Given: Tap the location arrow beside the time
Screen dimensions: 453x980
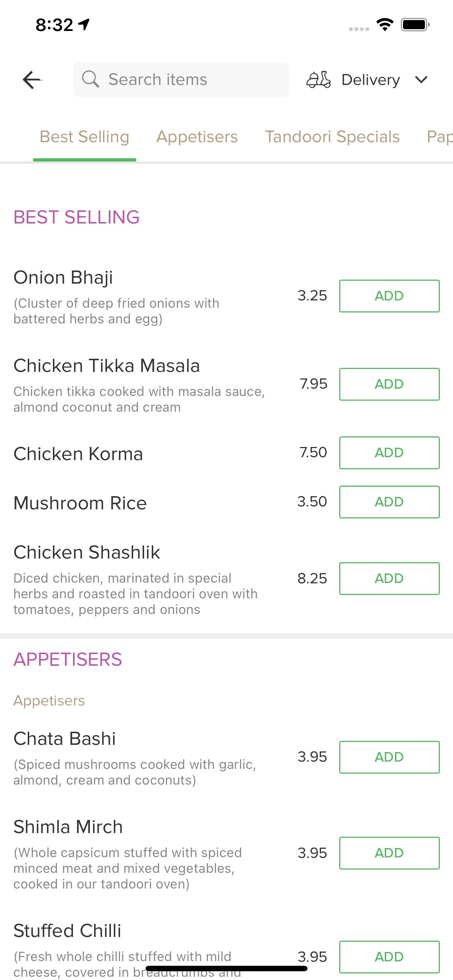Looking at the screenshot, I should (x=84, y=25).
